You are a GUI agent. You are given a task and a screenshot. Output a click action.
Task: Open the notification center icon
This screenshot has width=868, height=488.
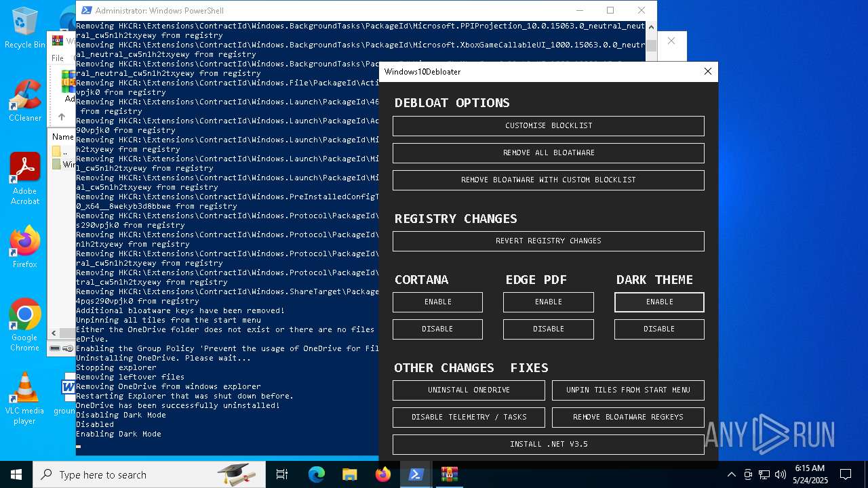tap(846, 474)
